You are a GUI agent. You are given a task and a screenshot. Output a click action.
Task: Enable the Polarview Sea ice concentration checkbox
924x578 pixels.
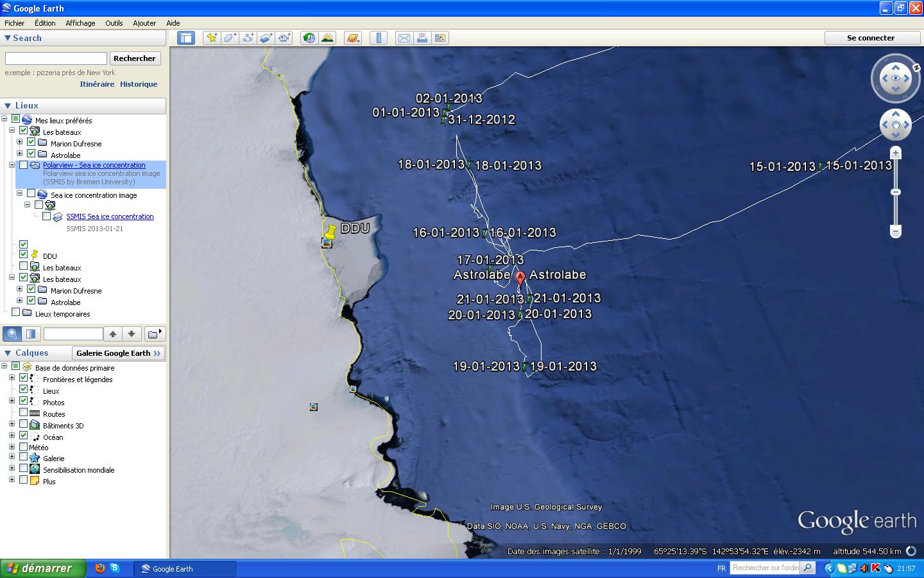click(x=23, y=165)
